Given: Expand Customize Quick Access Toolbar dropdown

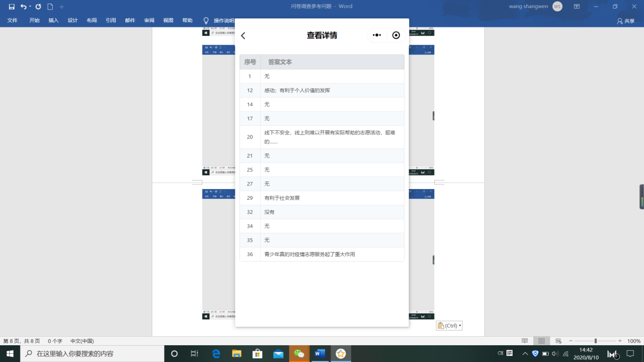Looking at the screenshot, I should [x=62, y=7].
